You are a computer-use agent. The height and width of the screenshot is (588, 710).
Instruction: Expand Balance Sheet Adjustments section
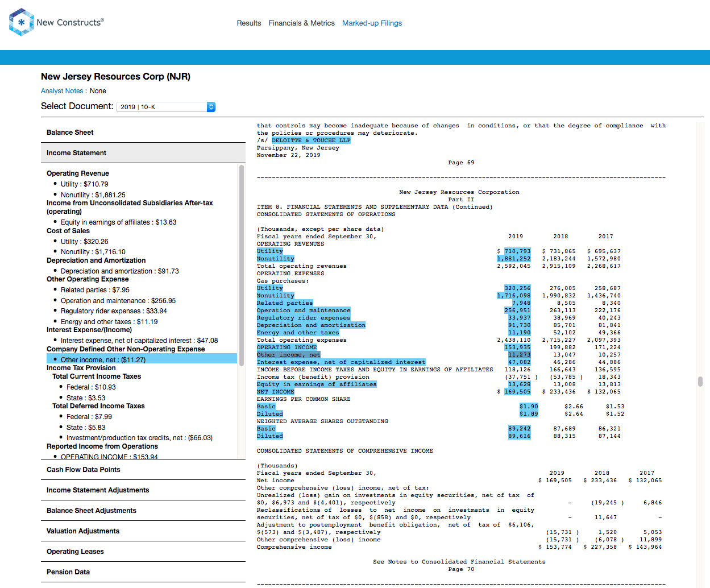143,511
